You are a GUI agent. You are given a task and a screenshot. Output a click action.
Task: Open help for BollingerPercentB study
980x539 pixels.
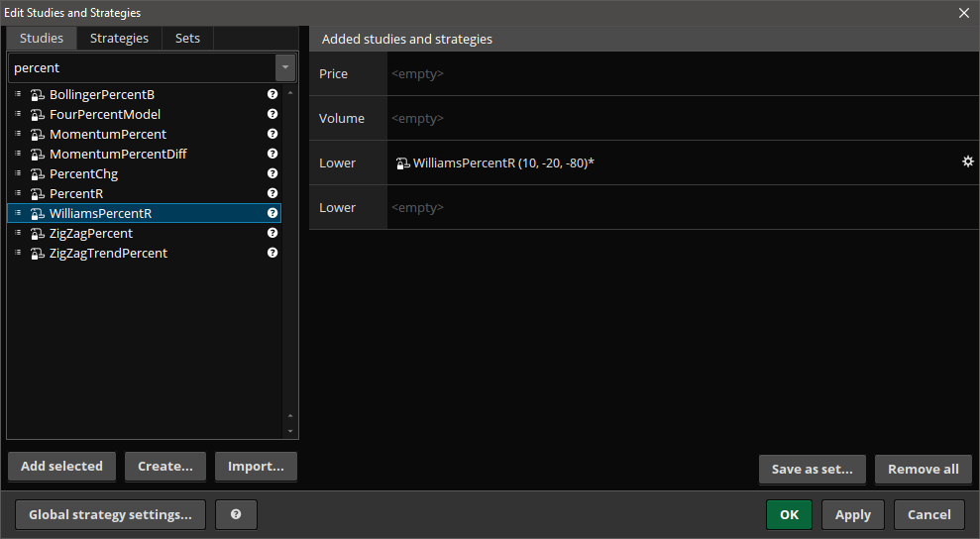[272, 94]
